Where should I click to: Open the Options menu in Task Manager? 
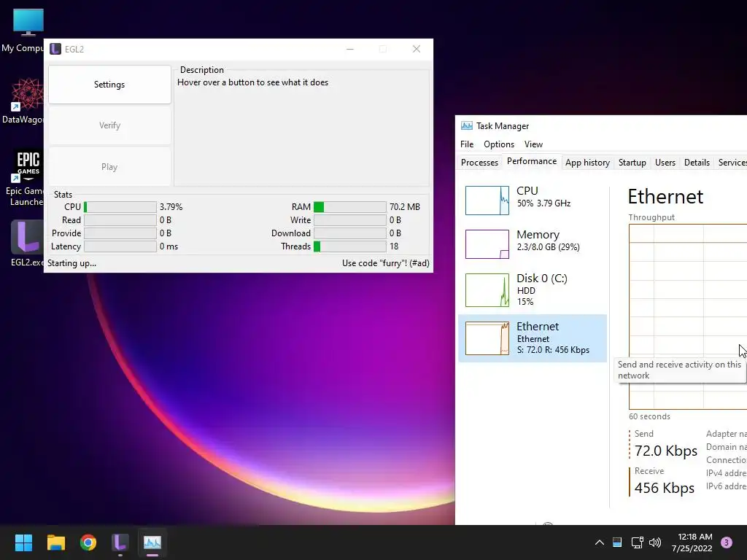tap(499, 144)
